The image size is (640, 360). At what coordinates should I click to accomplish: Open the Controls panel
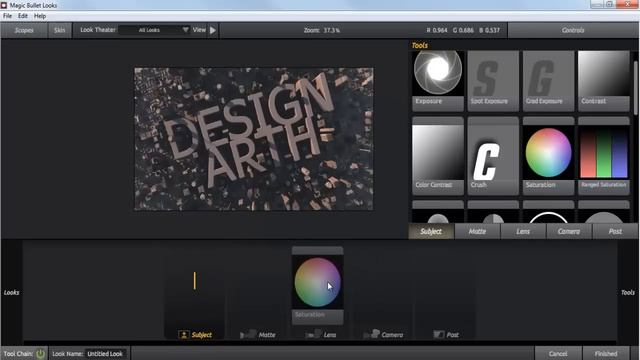[573, 30]
